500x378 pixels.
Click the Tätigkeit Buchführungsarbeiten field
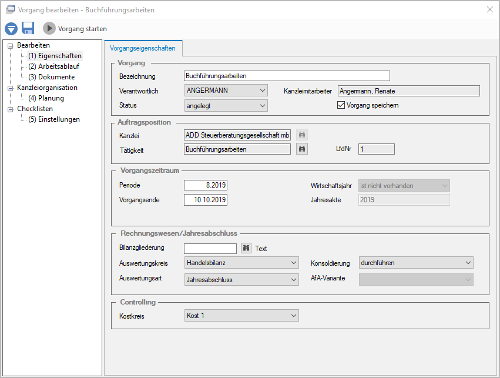(237, 149)
